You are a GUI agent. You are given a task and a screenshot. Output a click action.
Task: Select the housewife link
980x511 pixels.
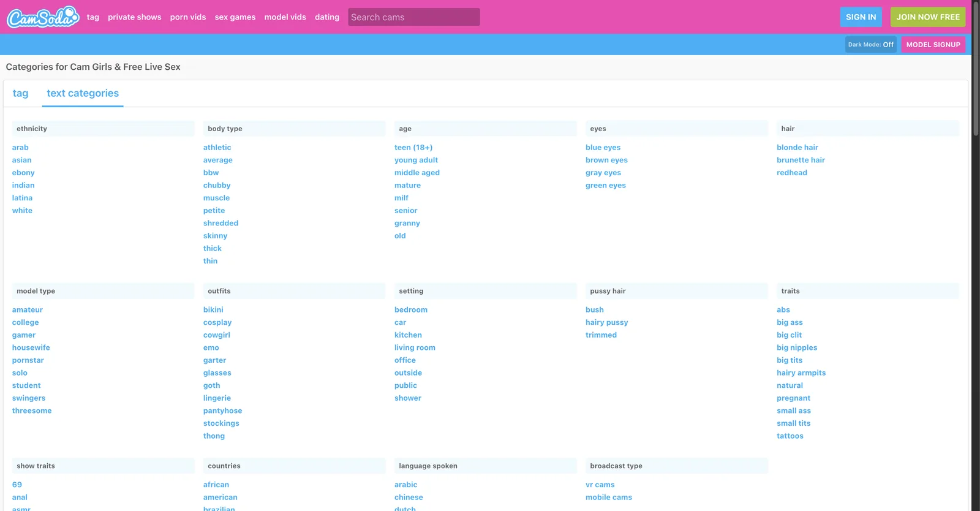pos(31,347)
